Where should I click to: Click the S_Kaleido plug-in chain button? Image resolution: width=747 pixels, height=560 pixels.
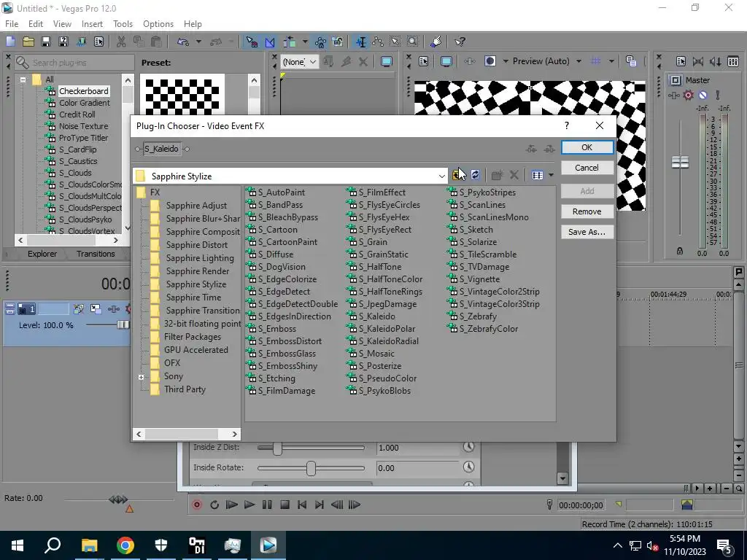point(161,149)
